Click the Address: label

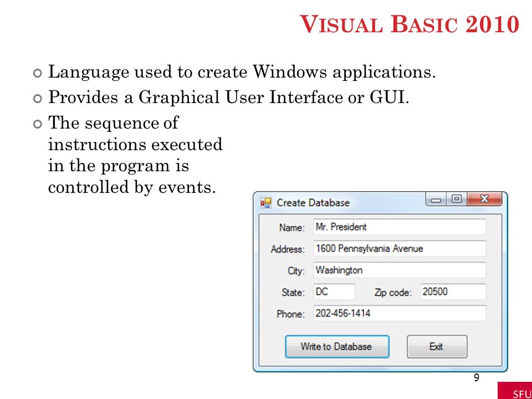(288, 249)
